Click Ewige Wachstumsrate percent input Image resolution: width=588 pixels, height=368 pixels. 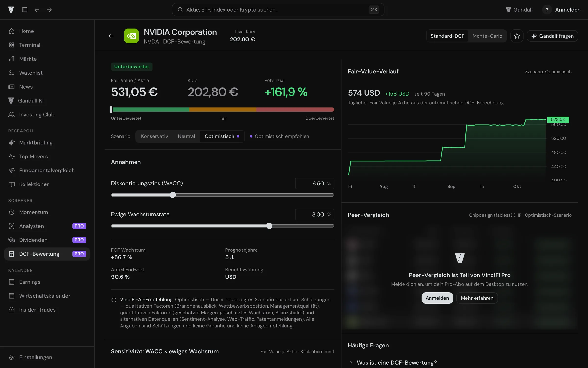tap(315, 215)
